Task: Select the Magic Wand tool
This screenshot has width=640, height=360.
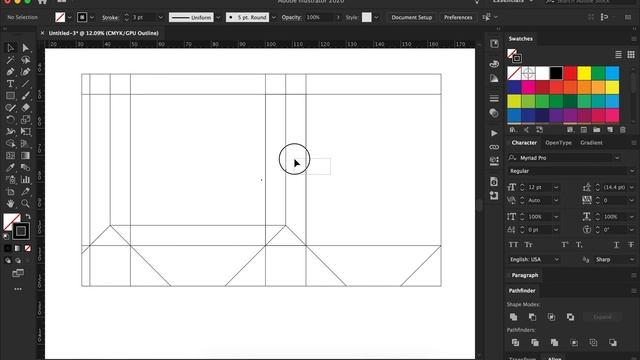Action: coord(11,60)
